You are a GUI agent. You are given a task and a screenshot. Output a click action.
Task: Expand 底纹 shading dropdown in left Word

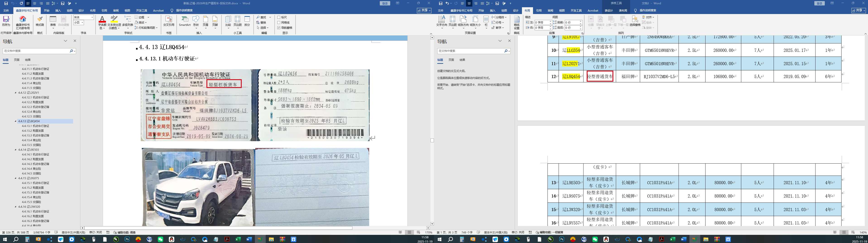pos(146,23)
